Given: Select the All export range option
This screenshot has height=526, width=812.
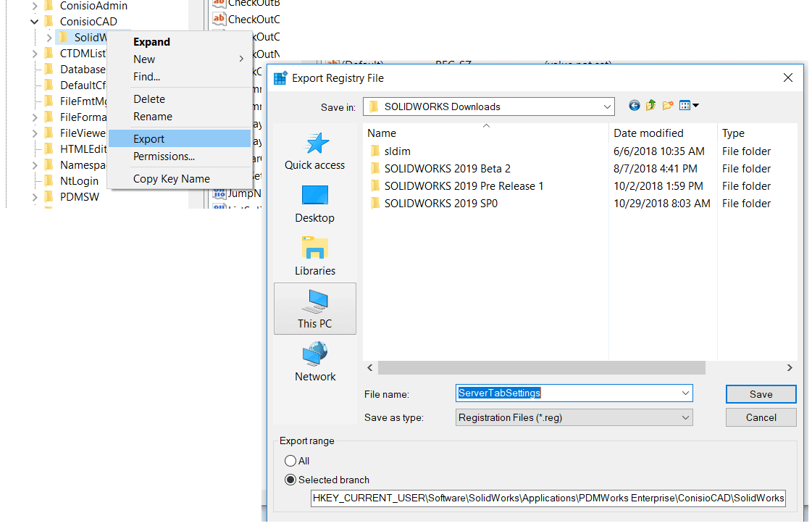Looking at the screenshot, I should click(290, 461).
